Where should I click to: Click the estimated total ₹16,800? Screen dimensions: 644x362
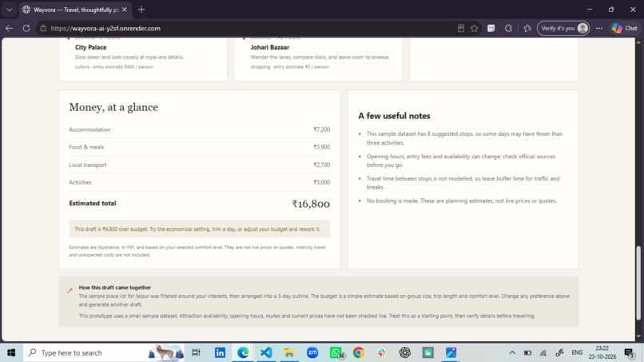(x=311, y=204)
